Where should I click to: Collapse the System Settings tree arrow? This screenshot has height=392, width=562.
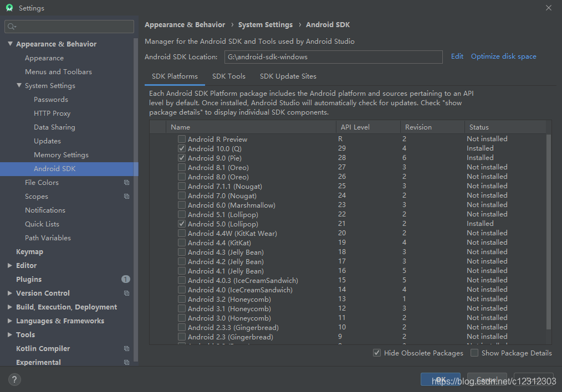(x=19, y=85)
